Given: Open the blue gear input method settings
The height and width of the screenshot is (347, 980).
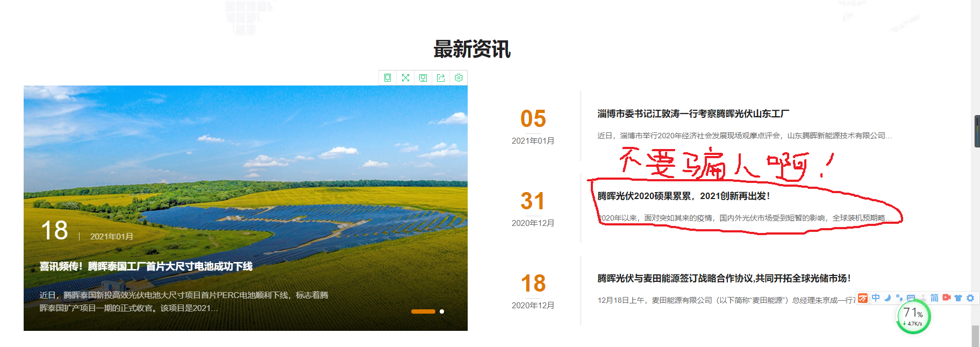Looking at the screenshot, I should click(x=970, y=298).
